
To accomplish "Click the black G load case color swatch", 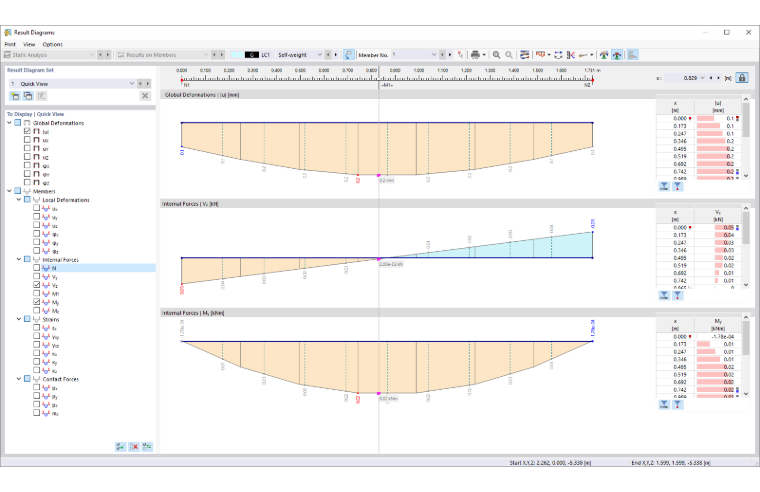I will click(x=252, y=55).
